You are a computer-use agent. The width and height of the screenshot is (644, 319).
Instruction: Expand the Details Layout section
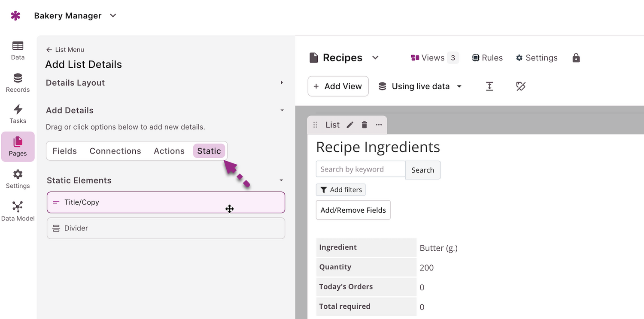[x=282, y=83]
